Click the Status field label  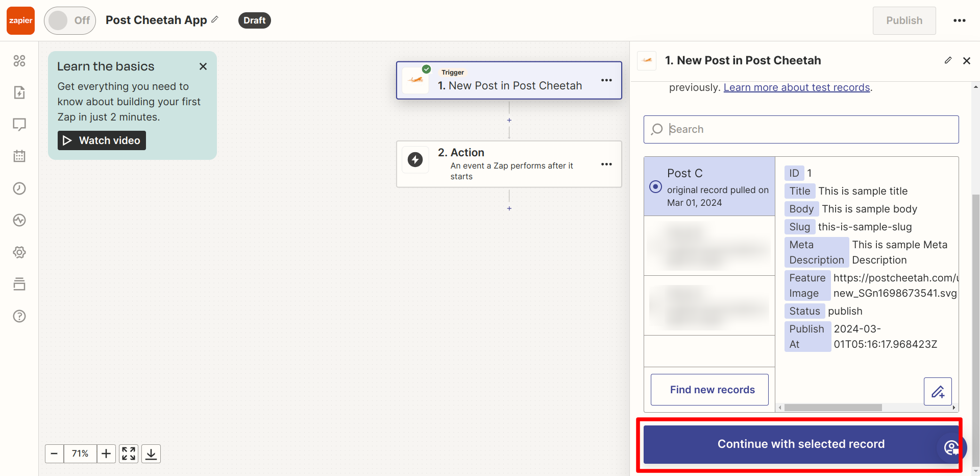click(x=805, y=311)
